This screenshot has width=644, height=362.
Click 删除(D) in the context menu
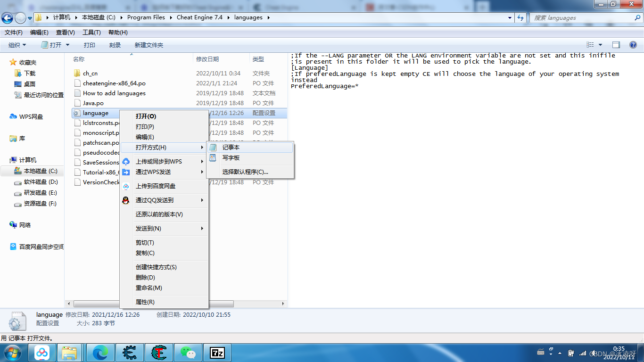164,278
